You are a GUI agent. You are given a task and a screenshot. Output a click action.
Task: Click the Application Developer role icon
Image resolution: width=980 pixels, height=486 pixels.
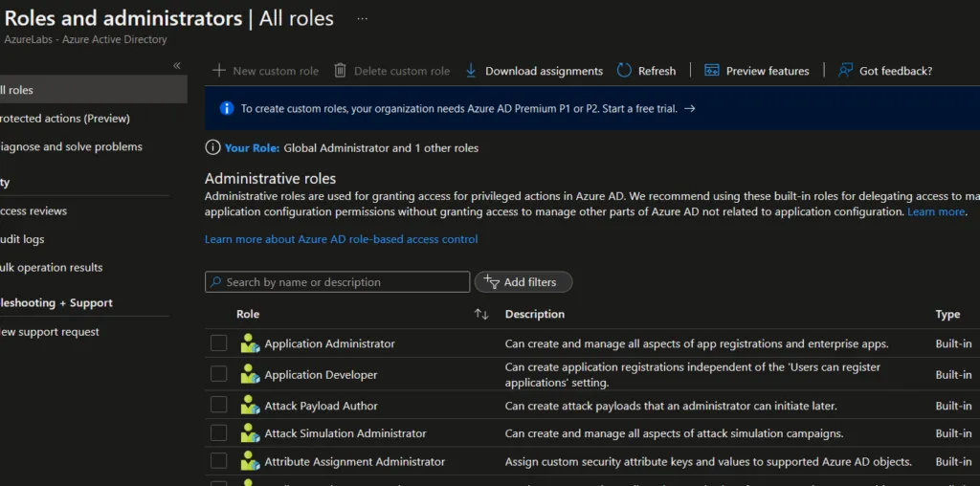(x=250, y=375)
